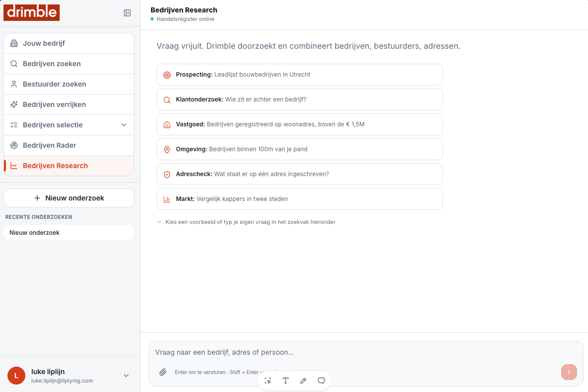Click the 'RECENTE ONDERZOEKEN' section label

coord(39,217)
